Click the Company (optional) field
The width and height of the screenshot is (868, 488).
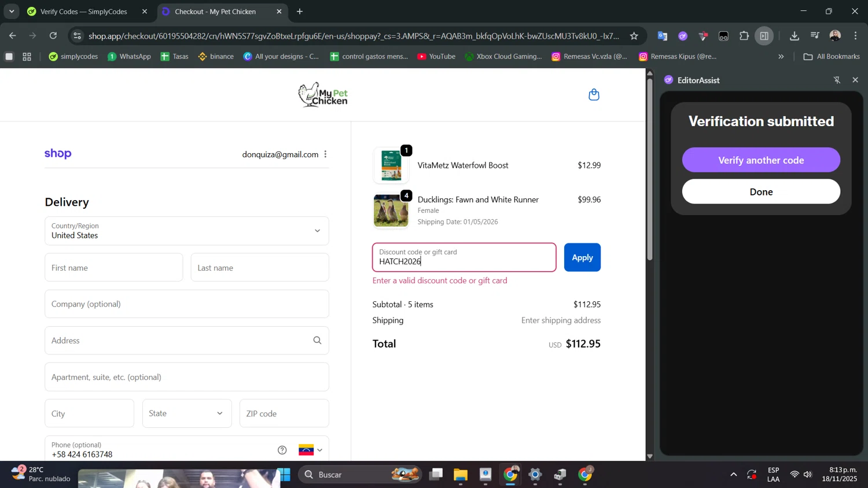coord(187,304)
